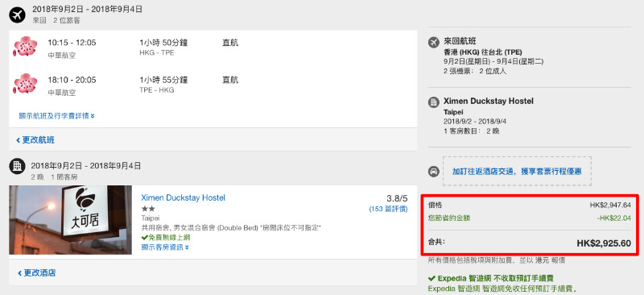The width and height of the screenshot is (644, 295).
Task: Click the hotel icon next to the summary hotel name
Action: click(433, 102)
